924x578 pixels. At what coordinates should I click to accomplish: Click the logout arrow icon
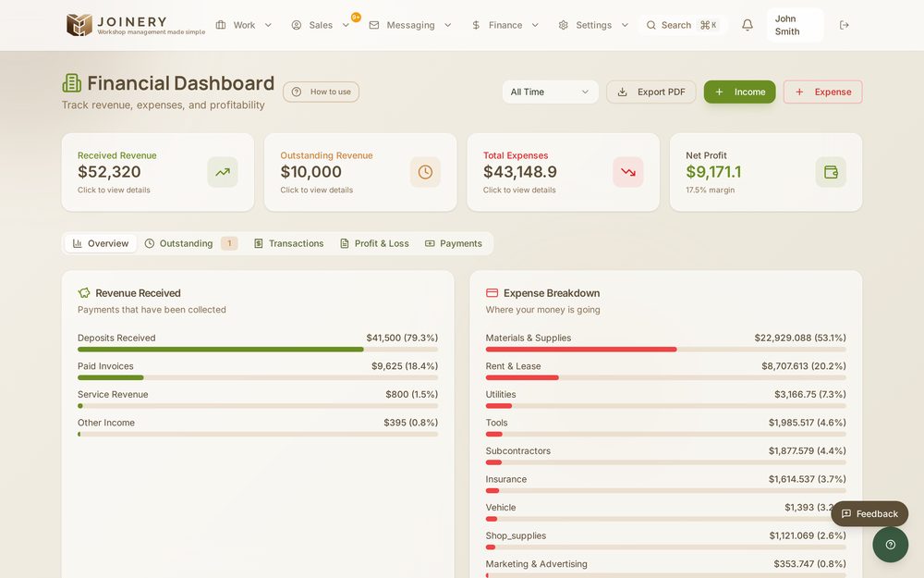844,25
